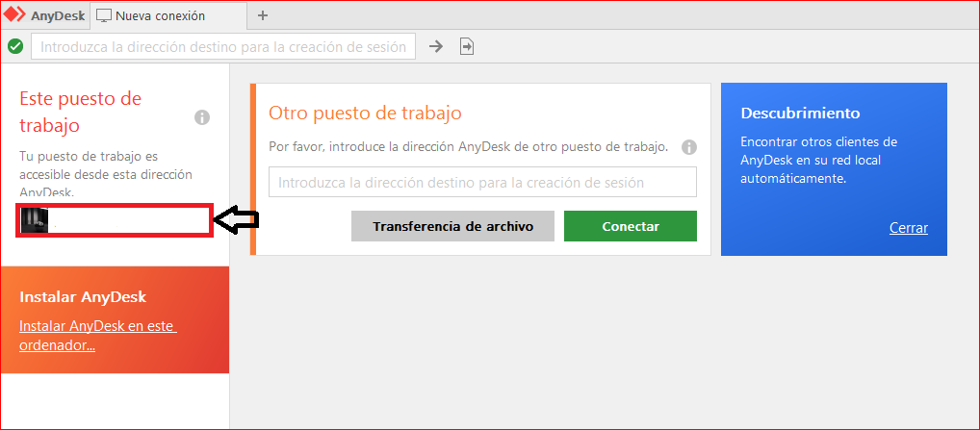The width and height of the screenshot is (980, 430).
Task: Click the Este puesto de trabajo heading
Action: [81, 112]
